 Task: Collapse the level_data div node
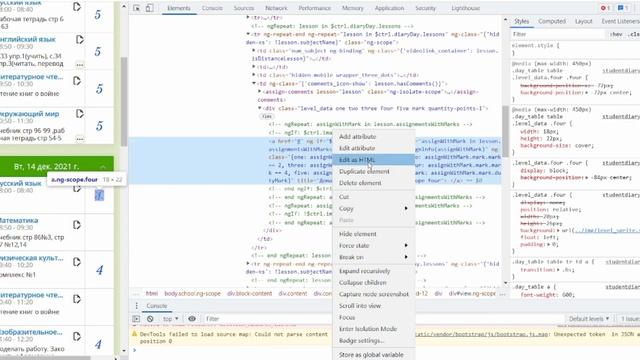pos(260,108)
